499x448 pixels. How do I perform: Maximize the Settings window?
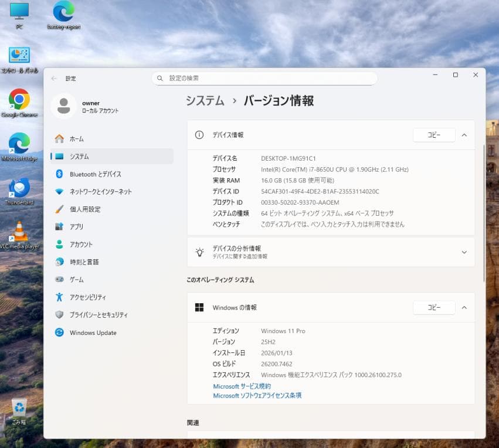[456, 75]
